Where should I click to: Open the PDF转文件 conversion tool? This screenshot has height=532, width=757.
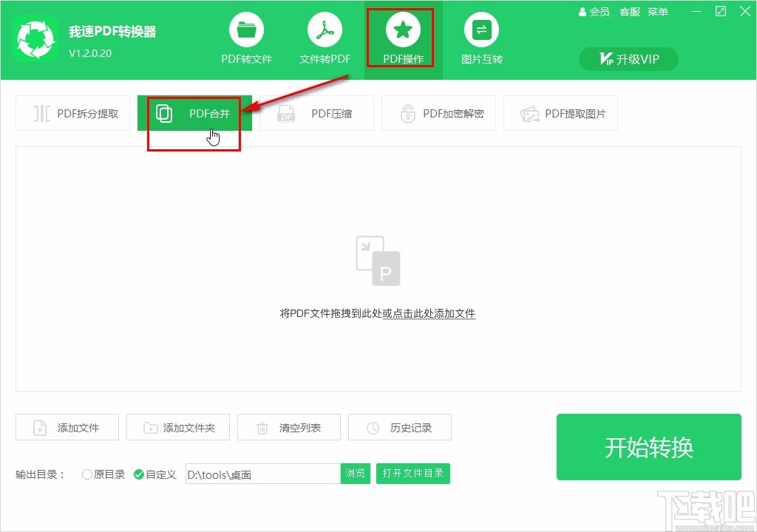[x=247, y=37]
